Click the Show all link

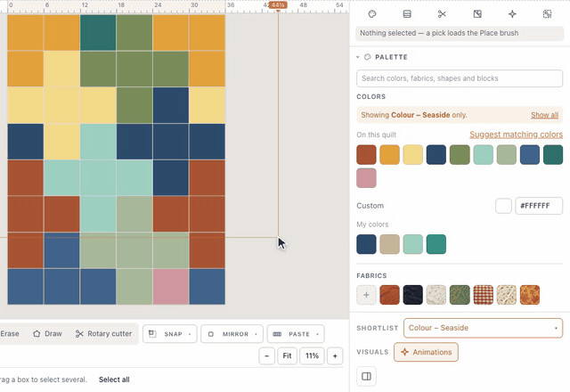pyautogui.click(x=544, y=115)
